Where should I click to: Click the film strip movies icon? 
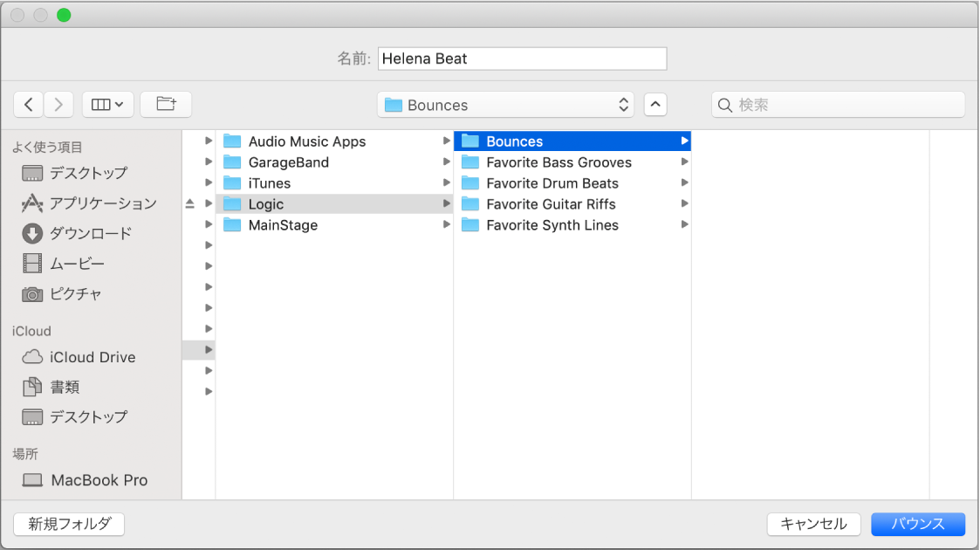coord(32,263)
